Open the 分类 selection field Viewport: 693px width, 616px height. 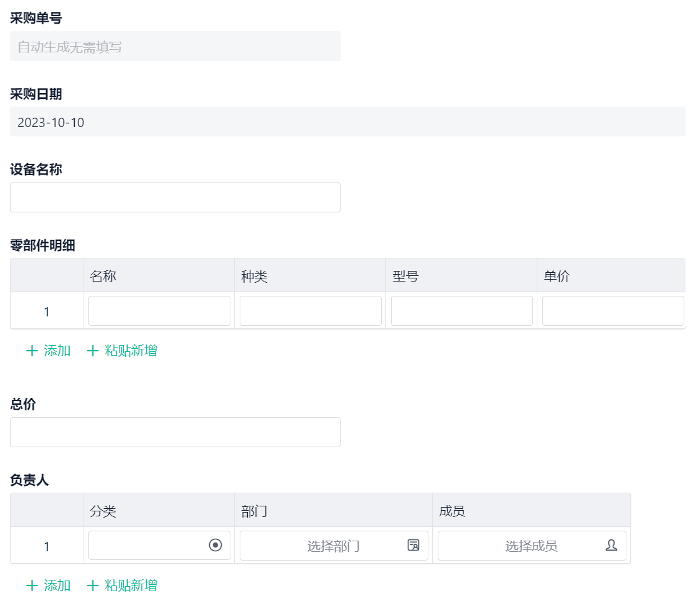click(x=149, y=546)
